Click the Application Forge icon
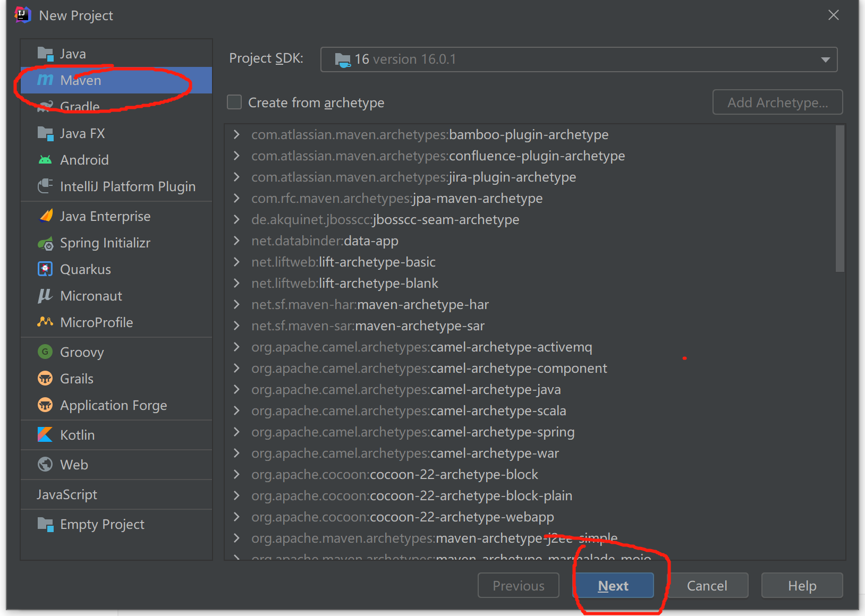The height and width of the screenshot is (616, 865). (46, 405)
